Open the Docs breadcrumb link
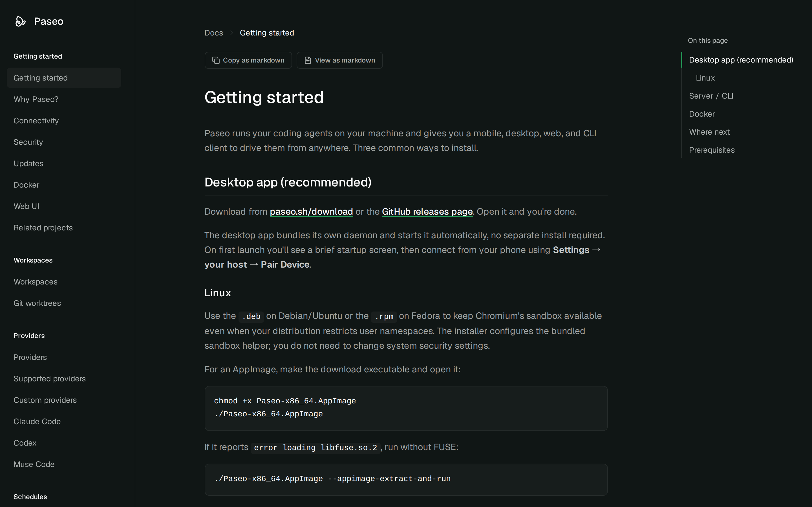The image size is (812, 507). coord(214,33)
